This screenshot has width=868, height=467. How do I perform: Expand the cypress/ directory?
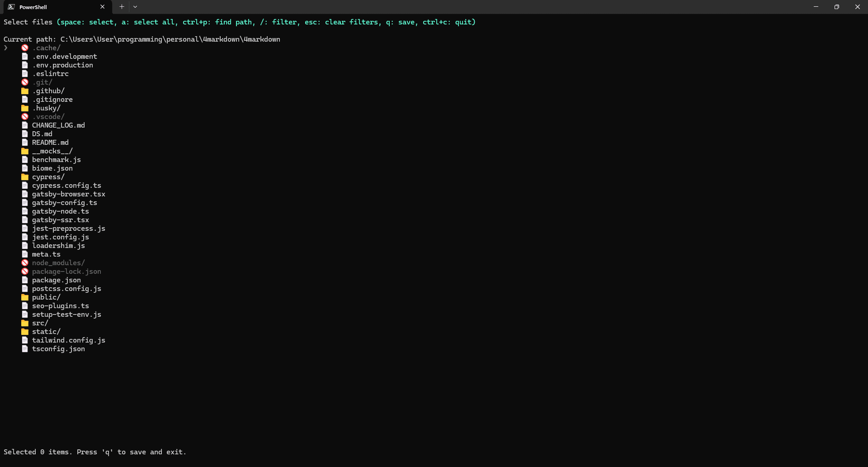click(x=48, y=176)
